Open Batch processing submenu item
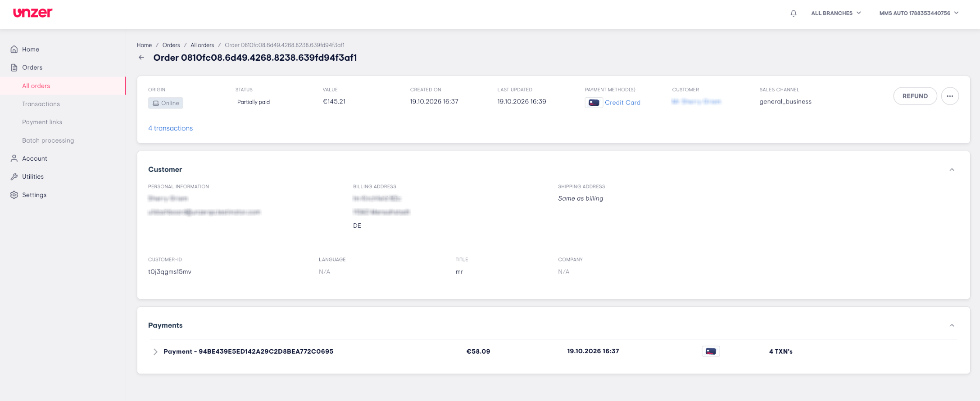The image size is (980, 401). coord(48,140)
